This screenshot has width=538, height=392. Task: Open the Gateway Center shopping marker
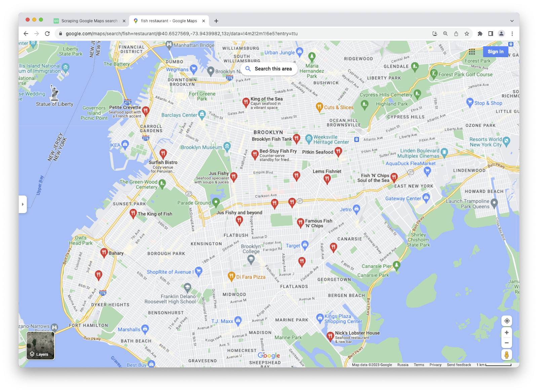tap(426, 198)
